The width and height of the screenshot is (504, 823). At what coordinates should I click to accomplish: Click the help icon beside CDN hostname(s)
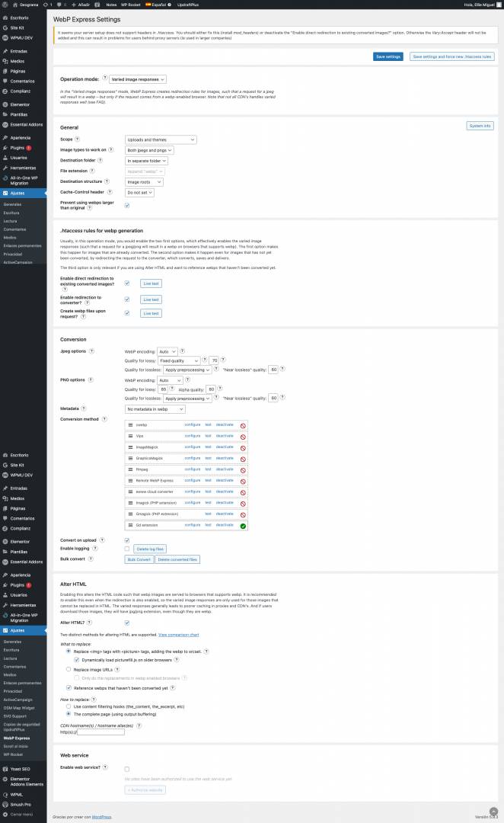click(139, 725)
